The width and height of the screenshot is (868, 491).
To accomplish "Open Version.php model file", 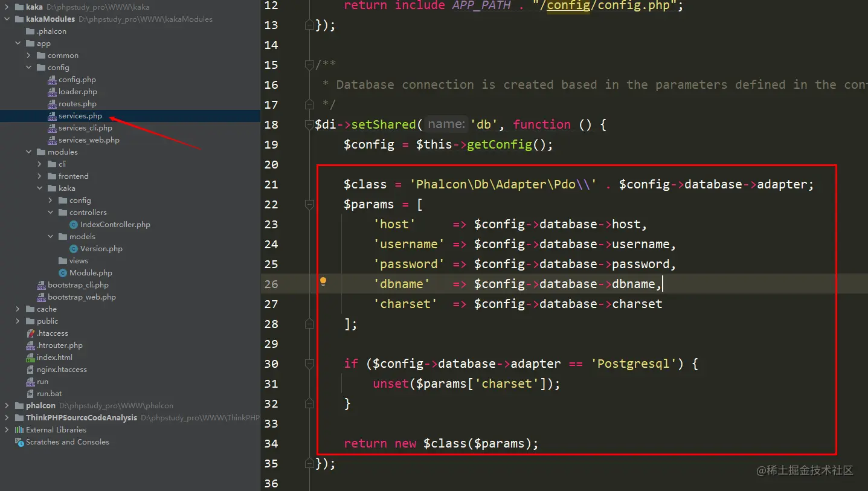I will pyautogui.click(x=101, y=249).
